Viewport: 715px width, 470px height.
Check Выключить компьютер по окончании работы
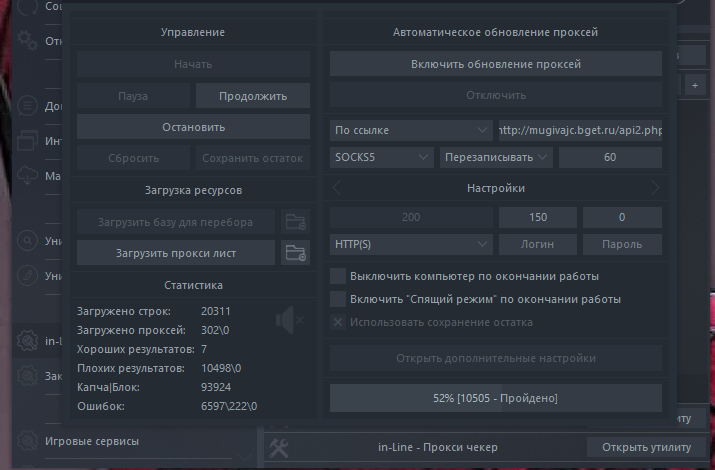338,276
